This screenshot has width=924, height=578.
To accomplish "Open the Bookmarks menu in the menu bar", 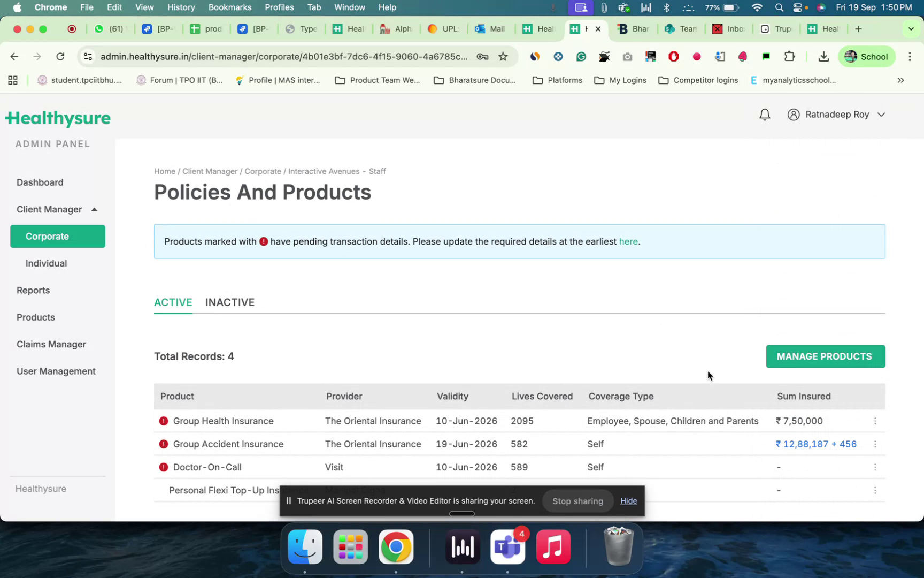I will click(229, 7).
